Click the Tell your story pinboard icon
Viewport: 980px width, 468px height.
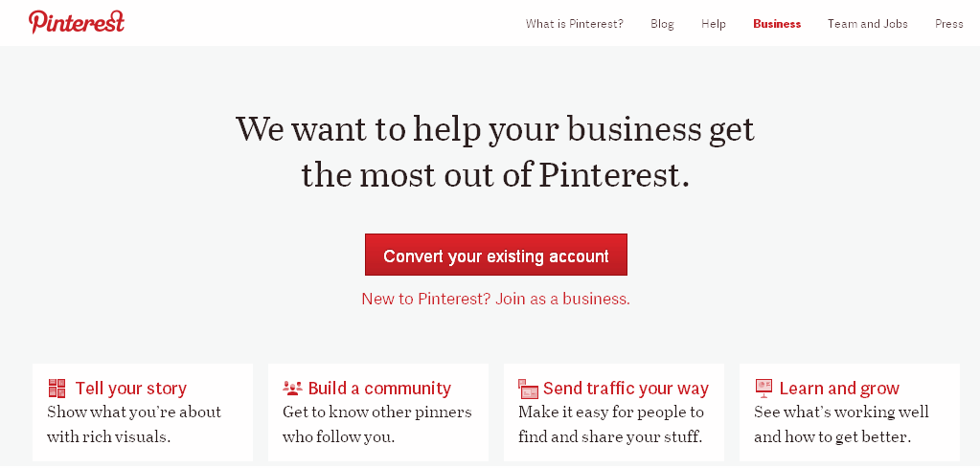pos(57,389)
